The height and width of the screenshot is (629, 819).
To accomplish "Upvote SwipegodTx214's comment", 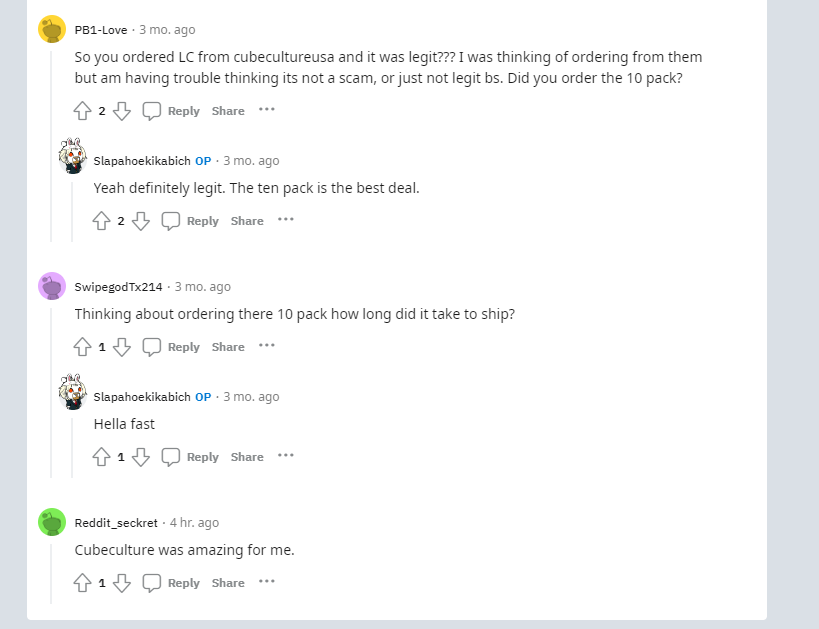I will (83, 347).
